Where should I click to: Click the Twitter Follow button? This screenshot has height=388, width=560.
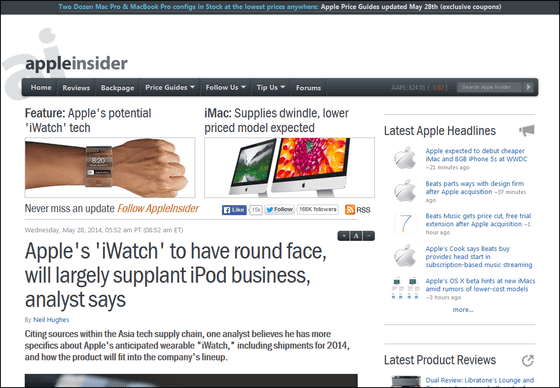tap(279, 210)
